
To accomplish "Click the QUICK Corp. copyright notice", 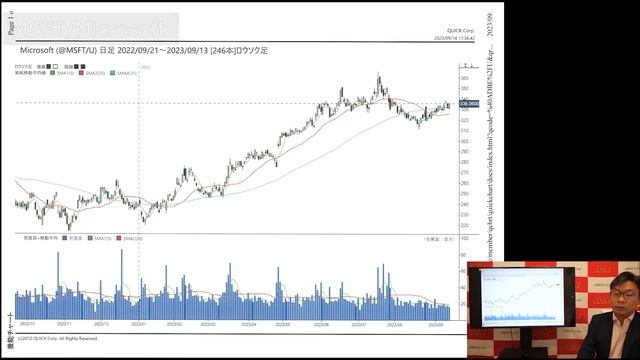I will point(58,338).
